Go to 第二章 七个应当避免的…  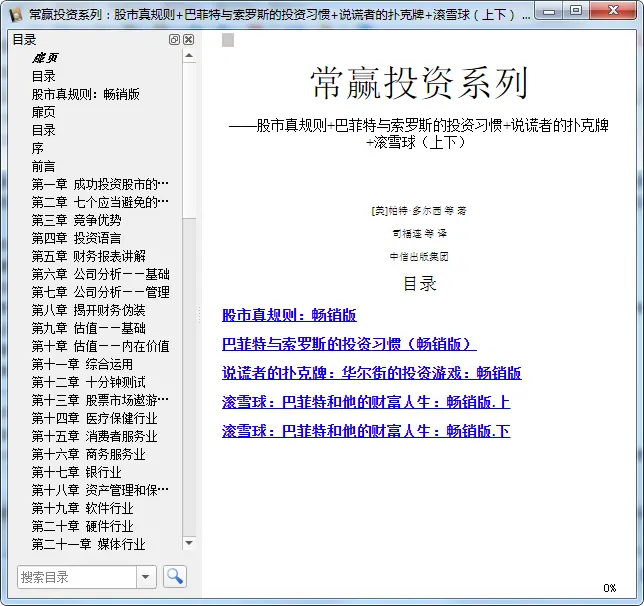point(100,202)
